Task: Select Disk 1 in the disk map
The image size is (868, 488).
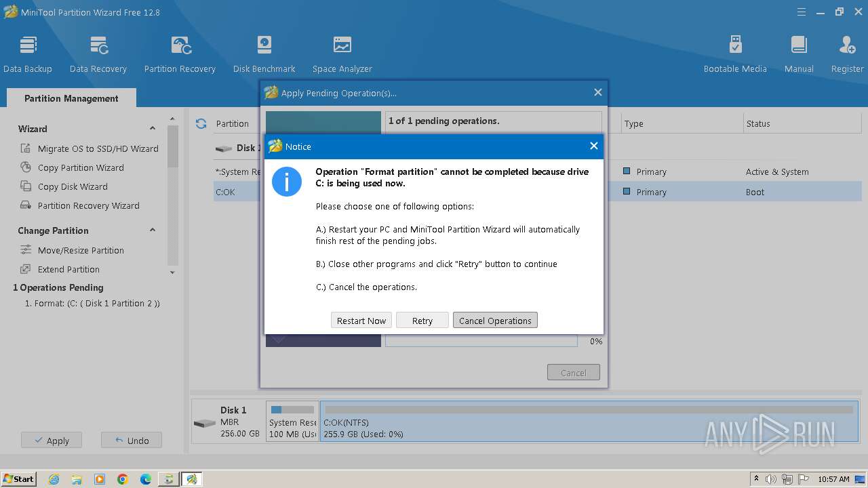Action: tap(228, 422)
